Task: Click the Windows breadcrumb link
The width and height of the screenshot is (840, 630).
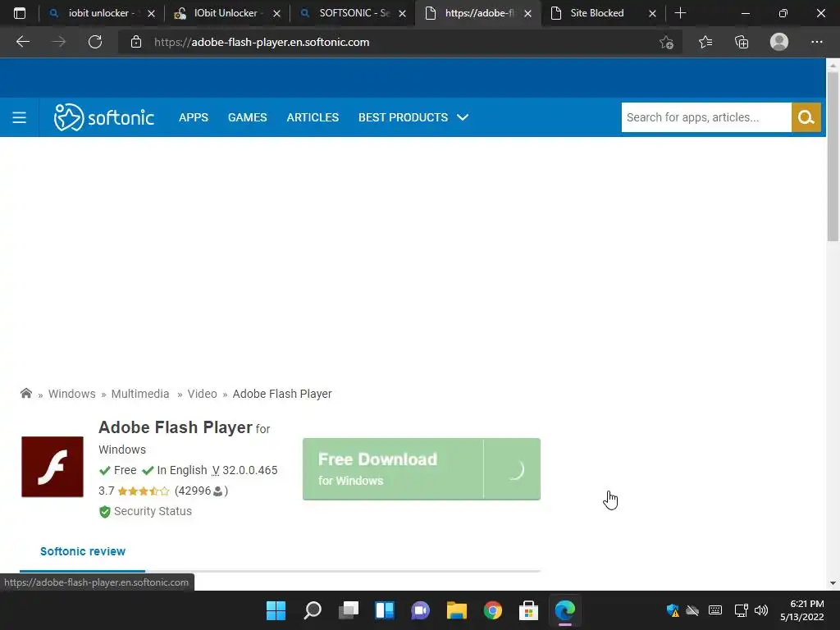Action: [x=72, y=394]
